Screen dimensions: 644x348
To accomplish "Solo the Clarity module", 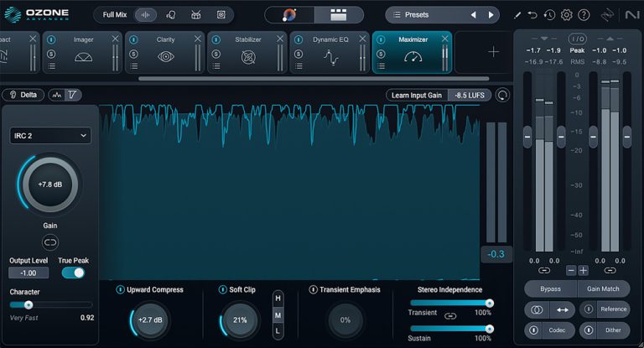I will [133, 54].
